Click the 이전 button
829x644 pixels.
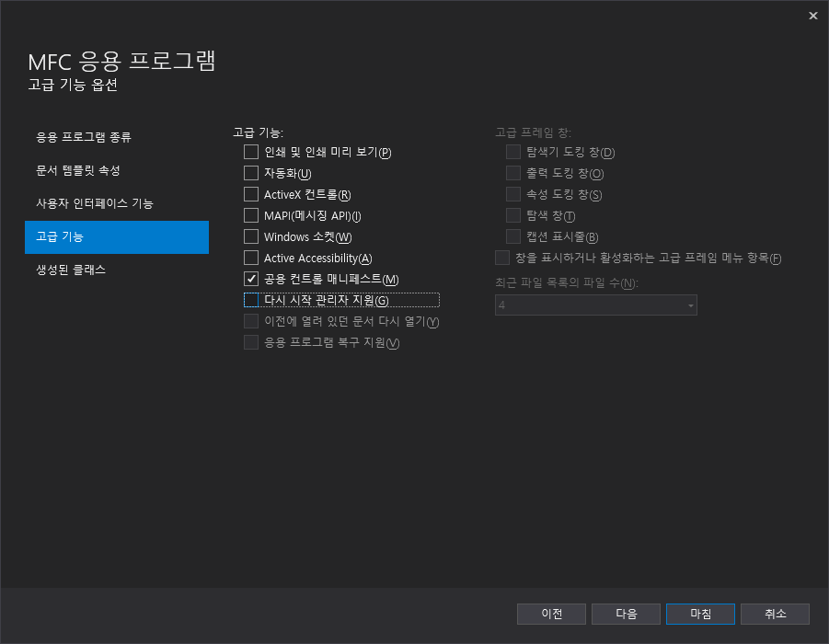tap(551, 614)
